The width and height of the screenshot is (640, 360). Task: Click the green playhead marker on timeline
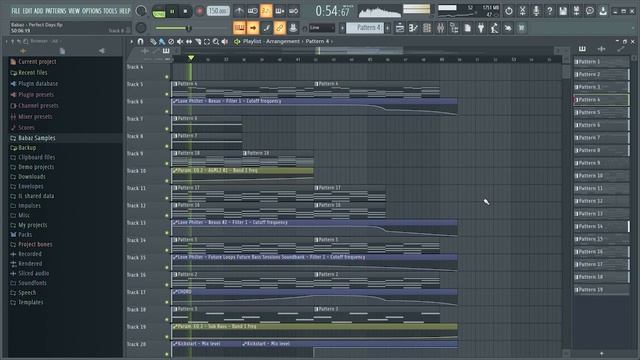pos(191,58)
